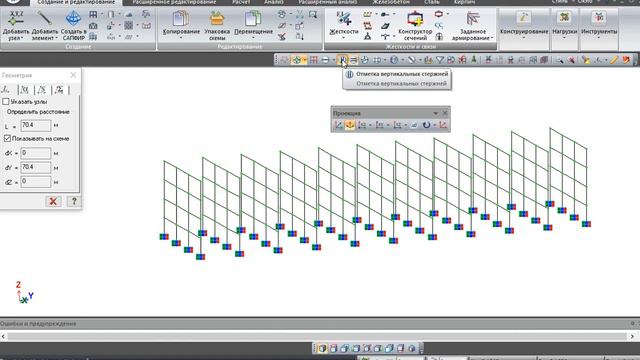Click the help question-mark button
This screenshot has width=640, height=360.
pos(74,201)
